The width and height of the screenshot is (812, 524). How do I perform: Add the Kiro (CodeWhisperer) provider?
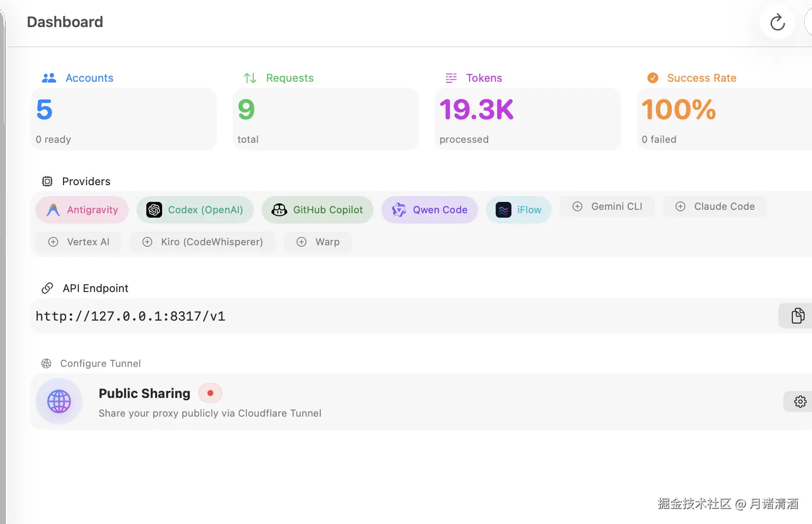coord(203,242)
